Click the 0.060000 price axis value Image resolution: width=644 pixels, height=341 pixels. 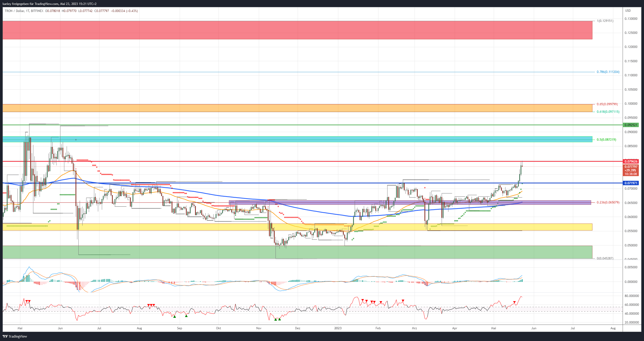click(631, 217)
